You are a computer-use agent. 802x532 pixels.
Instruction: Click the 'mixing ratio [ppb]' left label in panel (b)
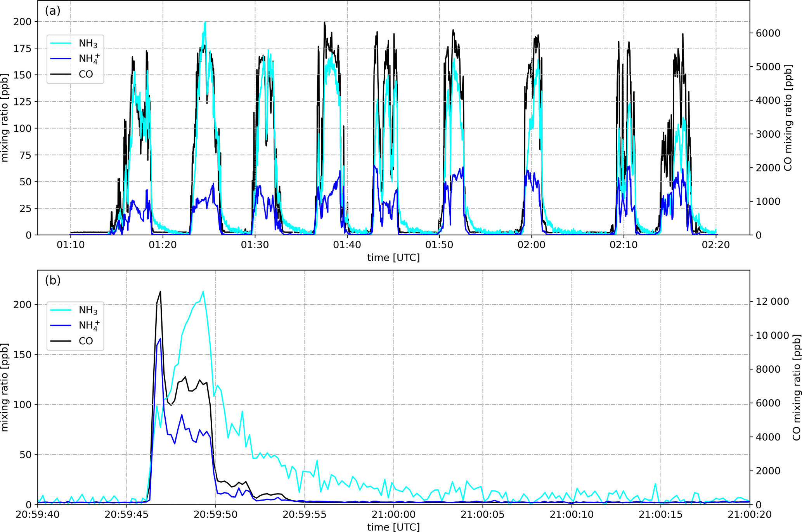click(5, 387)
